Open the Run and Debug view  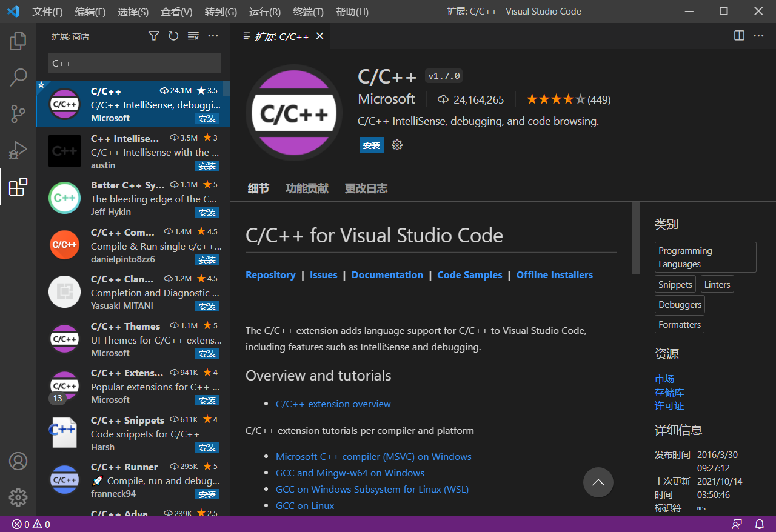click(x=18, y=150)
